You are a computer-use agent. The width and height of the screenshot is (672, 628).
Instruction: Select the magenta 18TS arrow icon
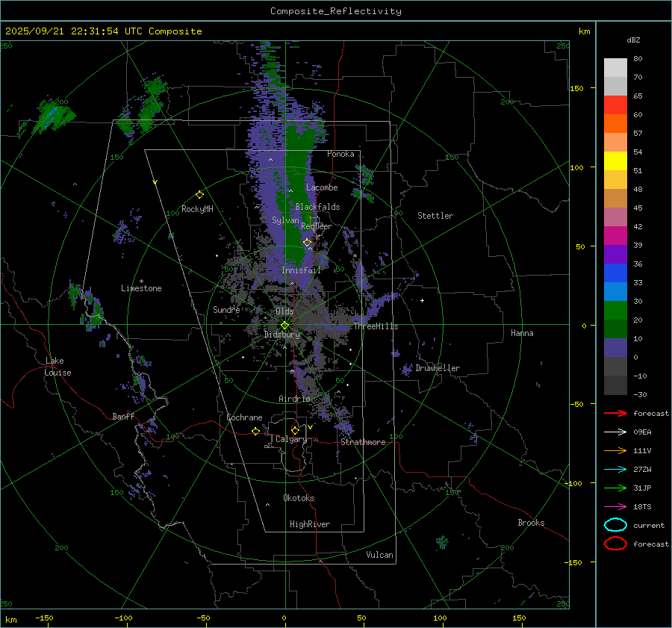[615, 506]
